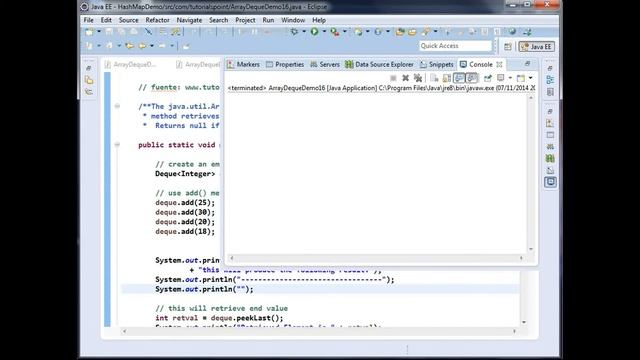
Task: Close the Console view tab
Action: coord(499,64)
